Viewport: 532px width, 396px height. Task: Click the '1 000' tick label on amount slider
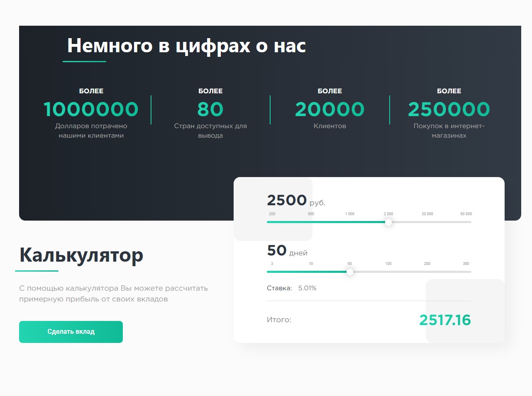pyautogui.click(x=350, y=214)
